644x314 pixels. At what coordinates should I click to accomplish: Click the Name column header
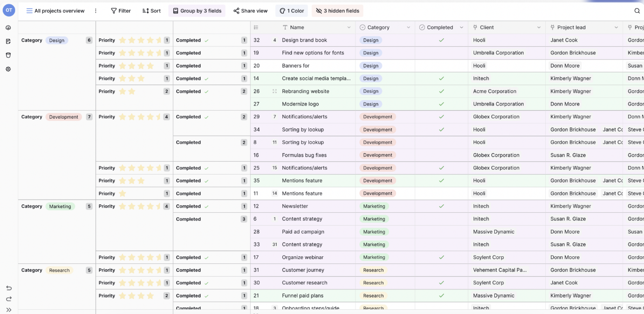coord(297,27)
